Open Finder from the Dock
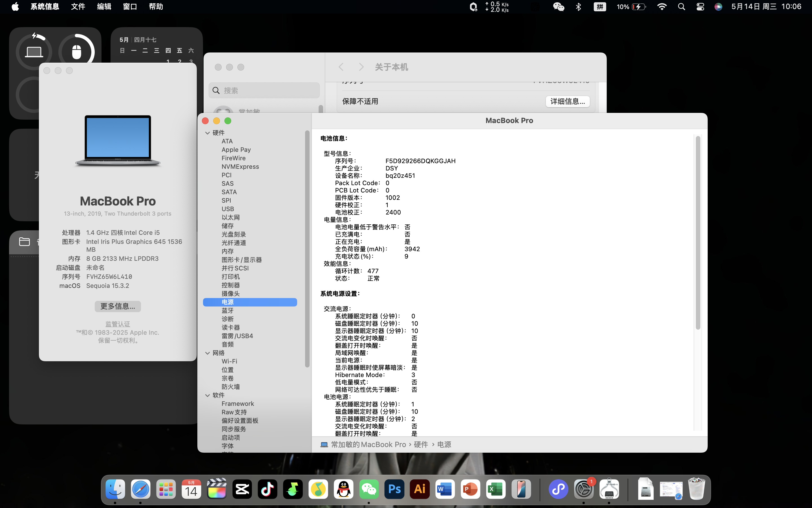This screenshot has height=508, width=812. [115, 489]
